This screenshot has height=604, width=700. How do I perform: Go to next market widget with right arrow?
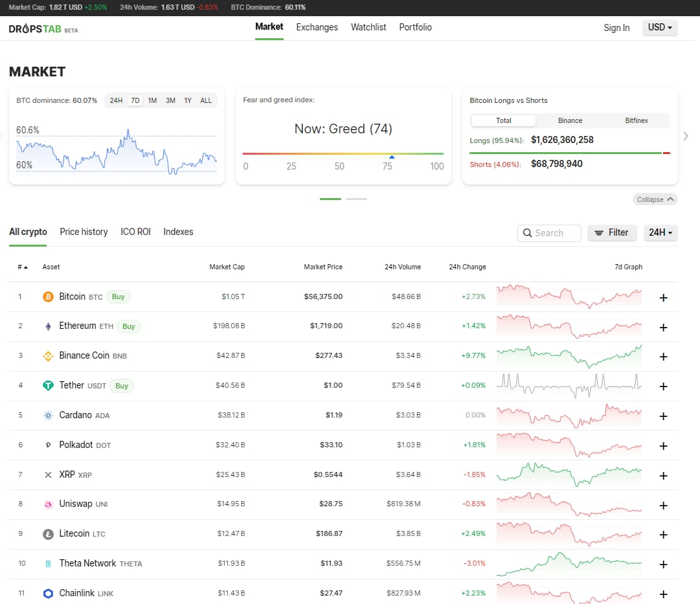pyautogui.click(x=686, y=136)
